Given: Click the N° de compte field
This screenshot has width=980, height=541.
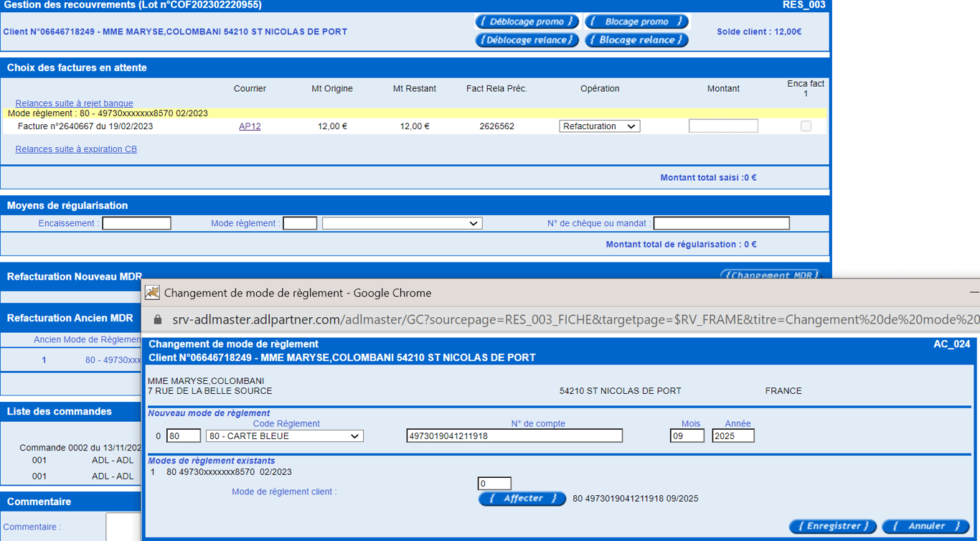Looking at the screenshot, I should click(x=514, y=436).
